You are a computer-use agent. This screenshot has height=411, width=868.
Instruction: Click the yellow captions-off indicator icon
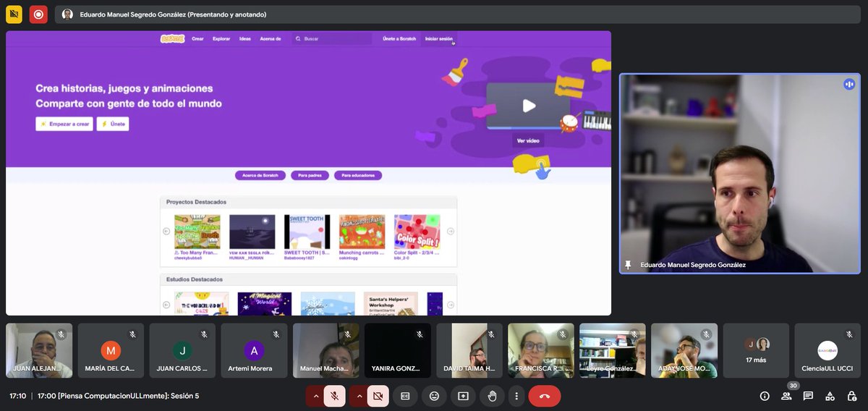click(14, 14)
